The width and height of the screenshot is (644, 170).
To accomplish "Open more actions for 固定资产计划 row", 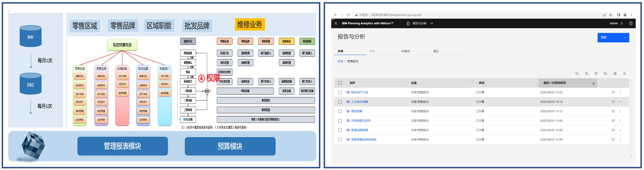I will [620, 93].
